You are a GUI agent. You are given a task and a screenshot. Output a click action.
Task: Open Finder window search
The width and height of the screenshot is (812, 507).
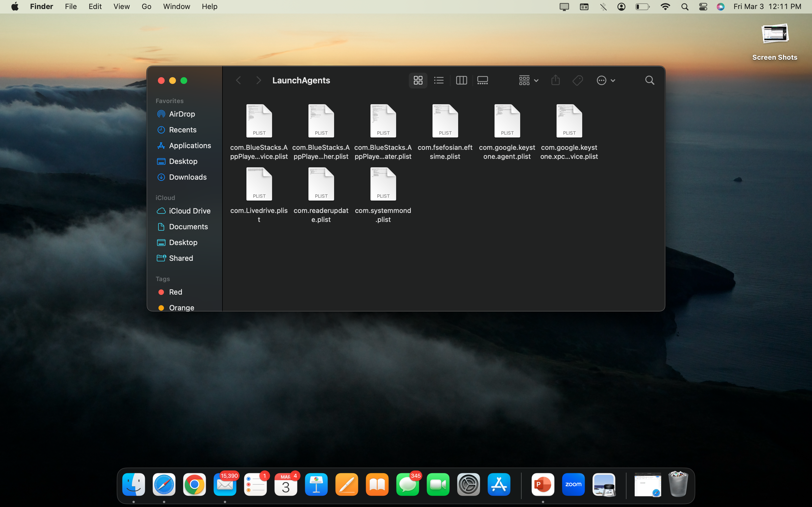tap(650, 81)
